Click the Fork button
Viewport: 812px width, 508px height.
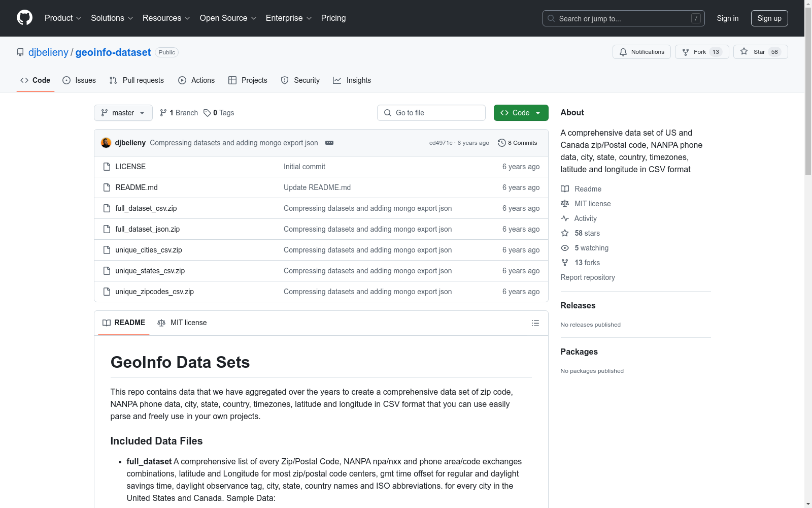pyautogui.click(x=701, y=52)
